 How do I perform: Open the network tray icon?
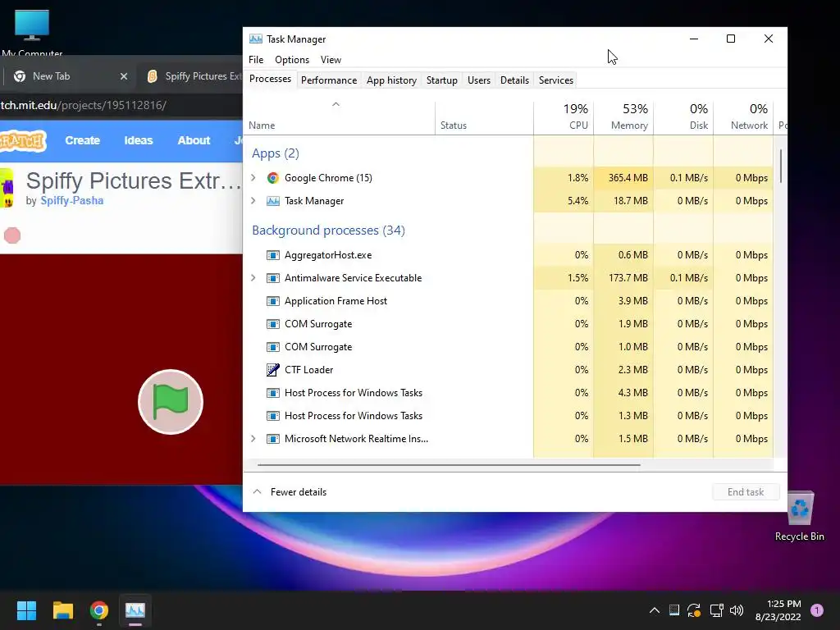coord(716,610)
